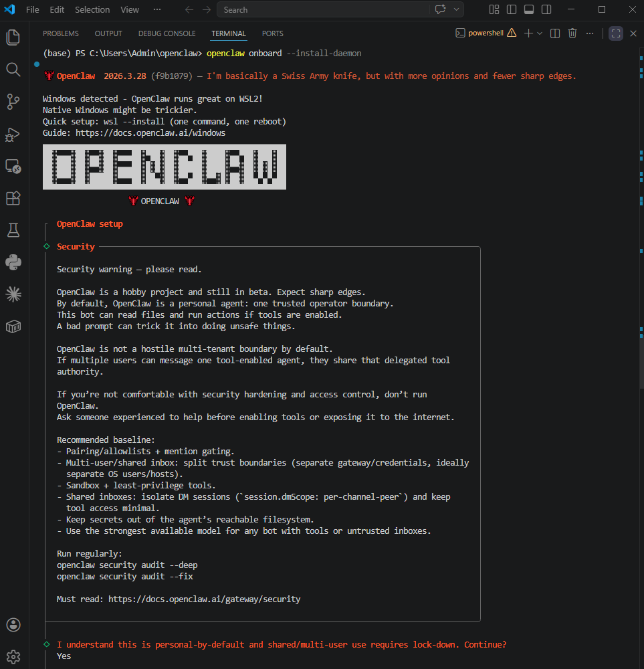Toggle the secondary side bar
Viewport: 644px width, 669px height.
pyautogui.click(x=546, y=9)
